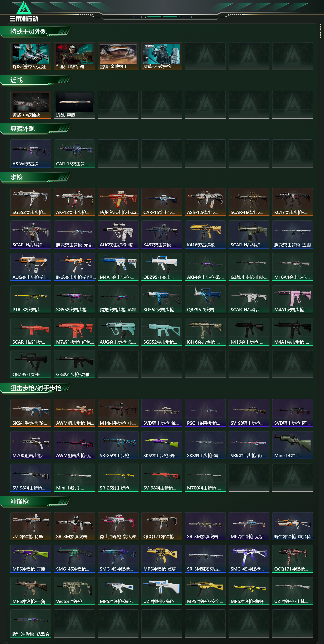Select the 野牛冲锋枪-彩墨喷 skin

[x=31, y=623]
